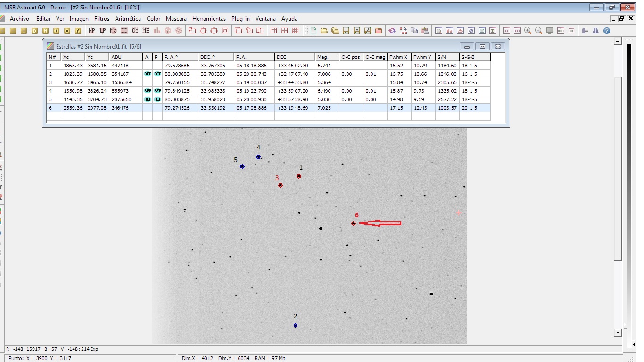Click the open file folder icon
This screenshot has height=362, width=644.
tap(324, 31)
